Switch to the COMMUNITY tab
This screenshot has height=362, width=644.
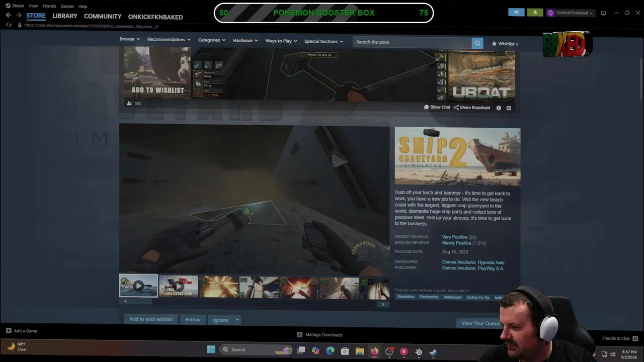[103, 17]
